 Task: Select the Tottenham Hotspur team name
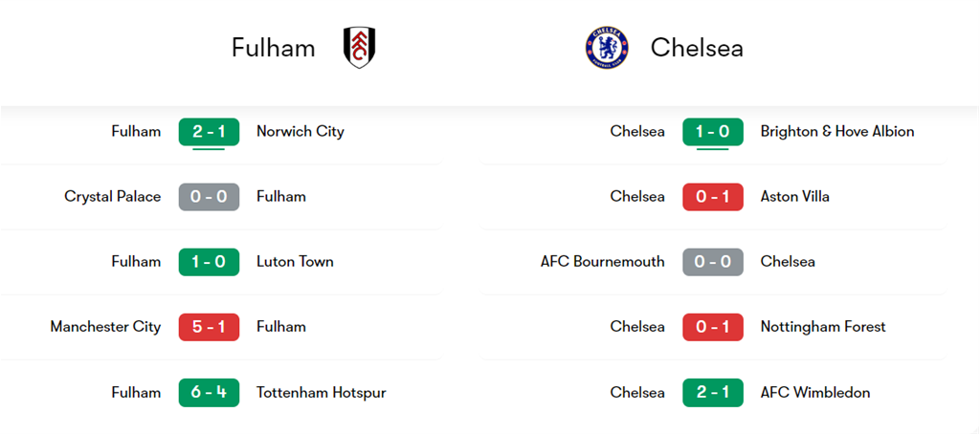click(x=321, y=393)
